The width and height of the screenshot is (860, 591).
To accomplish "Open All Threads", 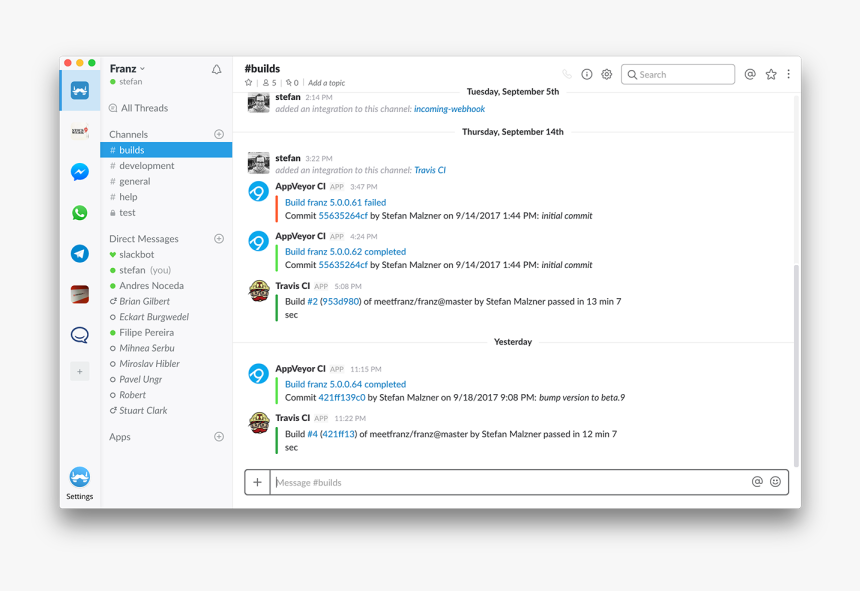I will (x=139, y=108).
